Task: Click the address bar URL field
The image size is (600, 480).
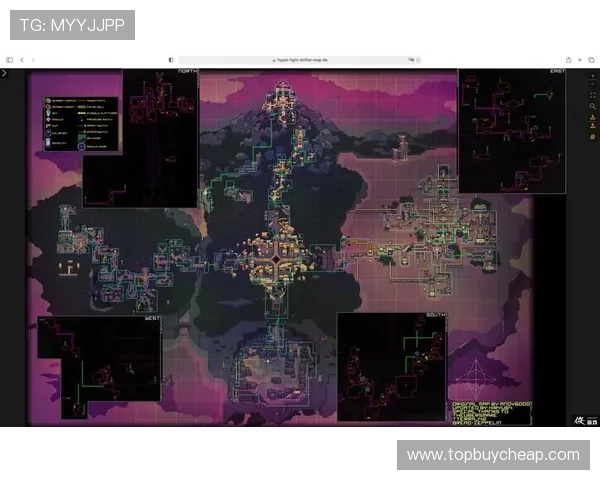Action: coord(300,60)
